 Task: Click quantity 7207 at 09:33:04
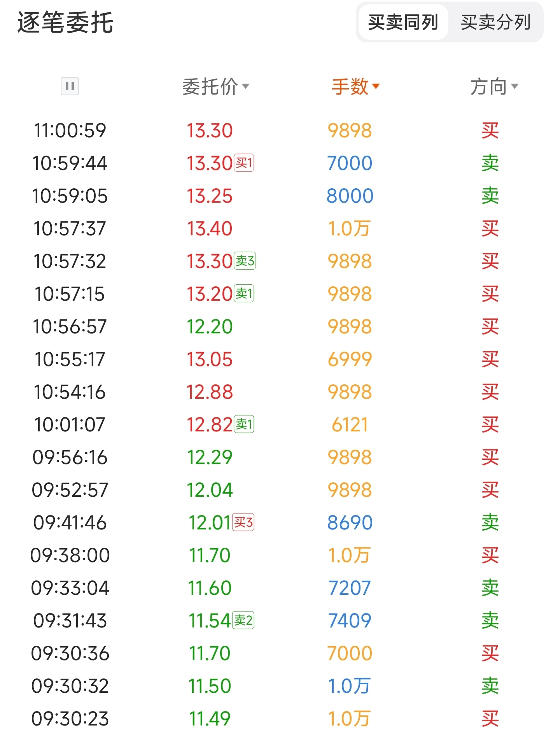click(x=350, y=588)
